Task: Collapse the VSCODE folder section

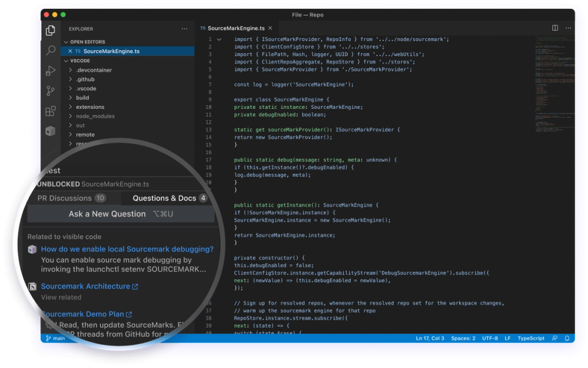Action: (x=66, y=61)
